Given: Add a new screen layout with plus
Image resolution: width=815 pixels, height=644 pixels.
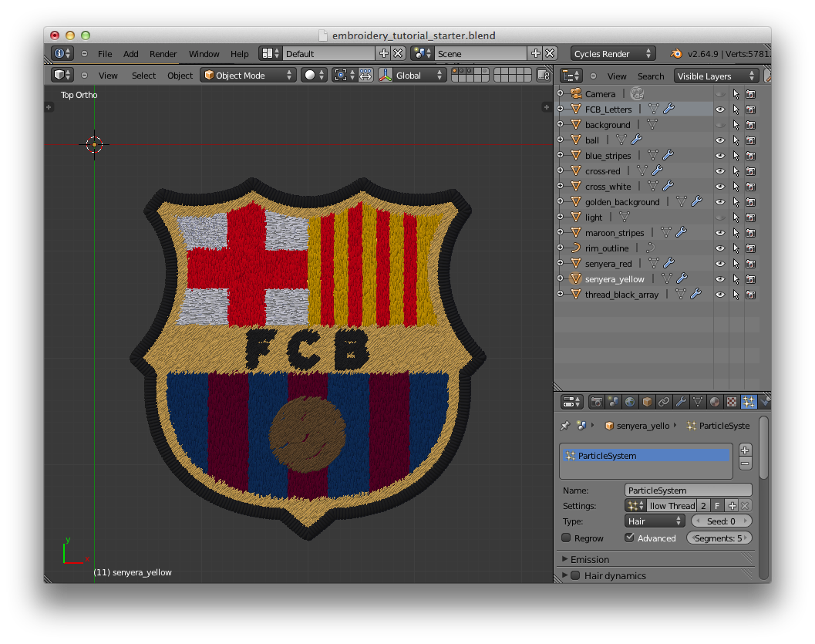Looking at the screenshot, I should pyautogui.click(x=383, y=53).
